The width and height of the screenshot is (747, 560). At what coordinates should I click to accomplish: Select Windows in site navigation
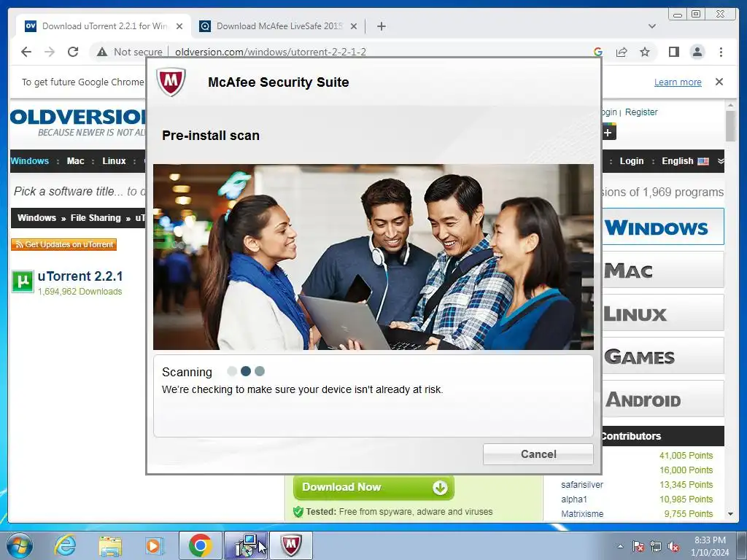[x=29, y=161]
